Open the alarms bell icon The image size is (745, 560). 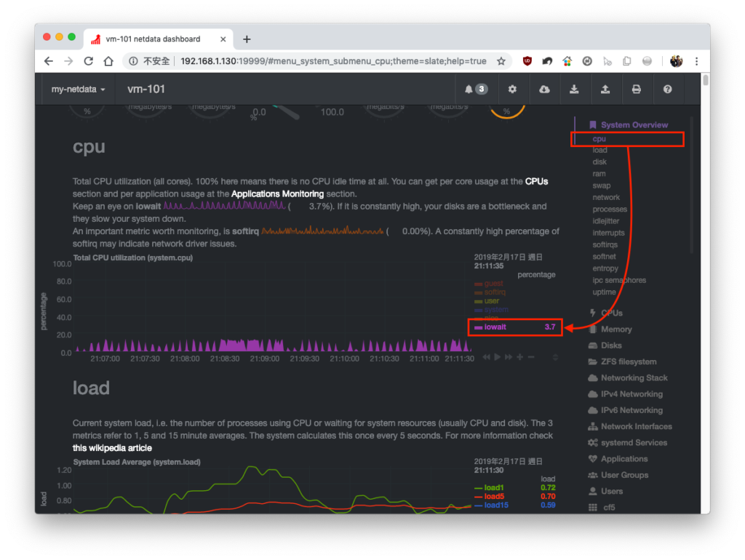pos(475,89)
